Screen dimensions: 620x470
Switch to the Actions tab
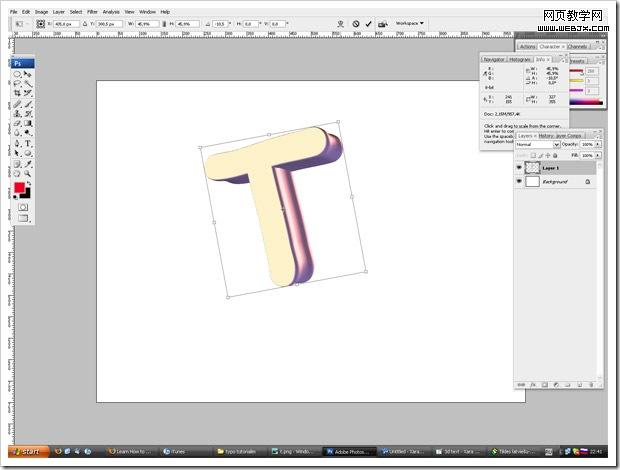(x=527, y=47)
